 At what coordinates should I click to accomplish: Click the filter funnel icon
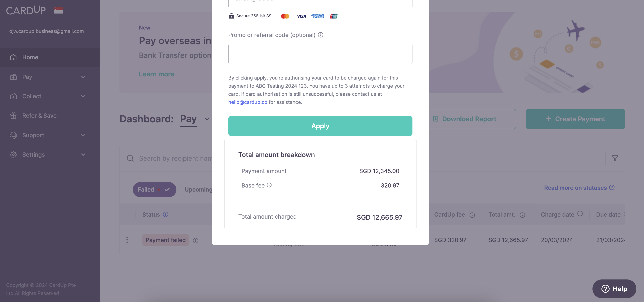[615, 158]
